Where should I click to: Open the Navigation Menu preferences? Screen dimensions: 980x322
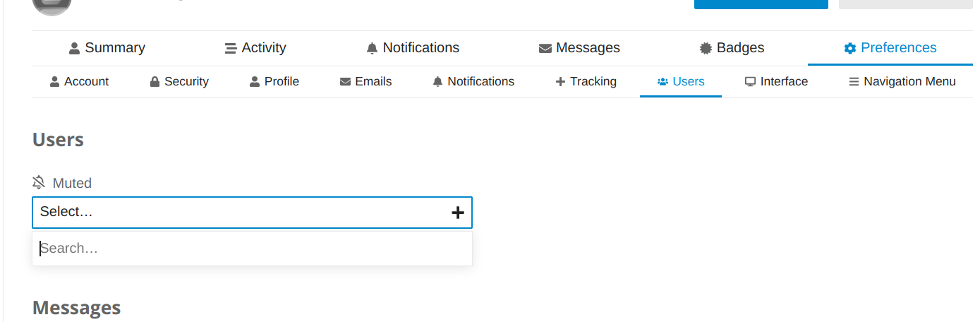(x=902, y=82)
